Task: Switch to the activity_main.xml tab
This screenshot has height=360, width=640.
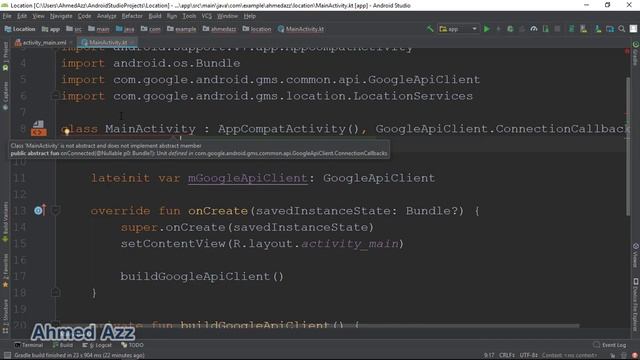Action: (x=44, y=42)
